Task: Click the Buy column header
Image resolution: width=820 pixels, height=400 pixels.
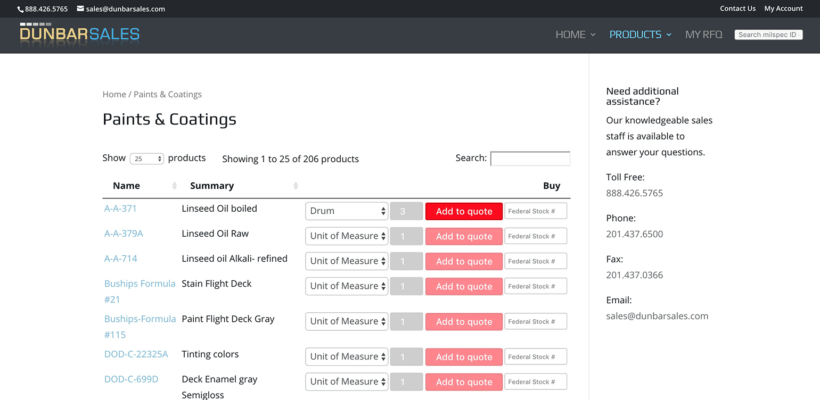Action: (551, 186)
